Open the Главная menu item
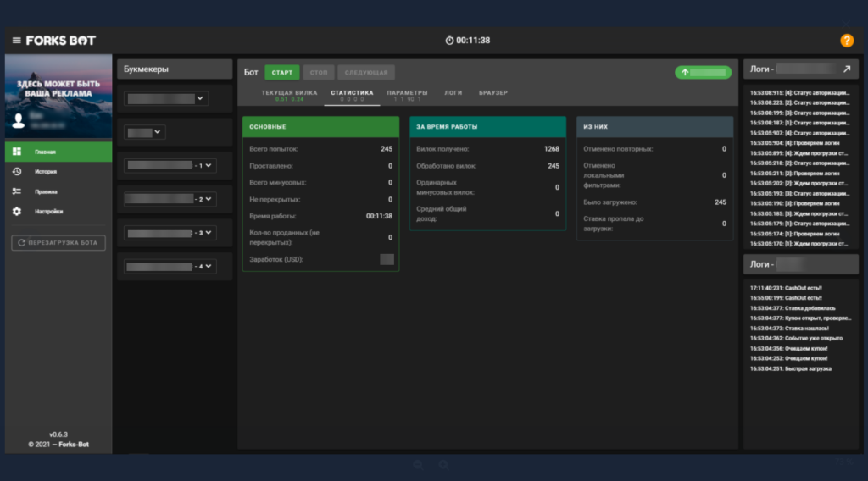Viewport: 868px width, 481px height. tap(58, 152)
